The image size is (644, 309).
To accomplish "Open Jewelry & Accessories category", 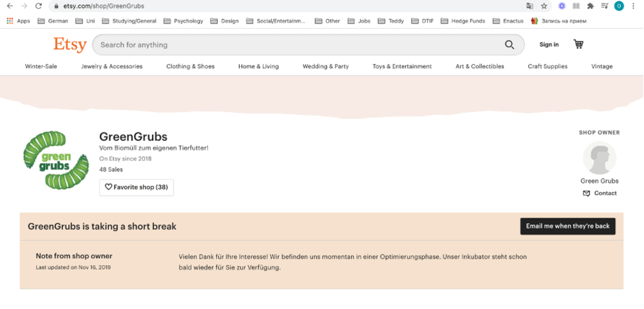I will click(x=111, y=66).
